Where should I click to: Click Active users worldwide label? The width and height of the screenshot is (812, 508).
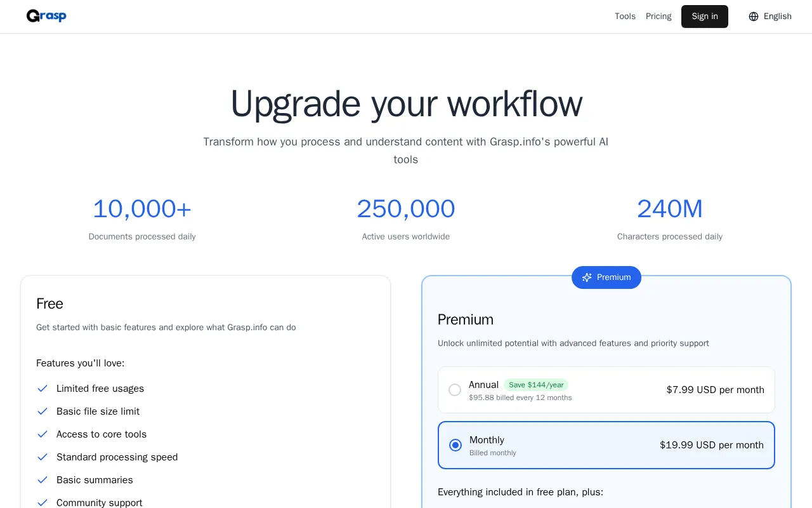406,237
